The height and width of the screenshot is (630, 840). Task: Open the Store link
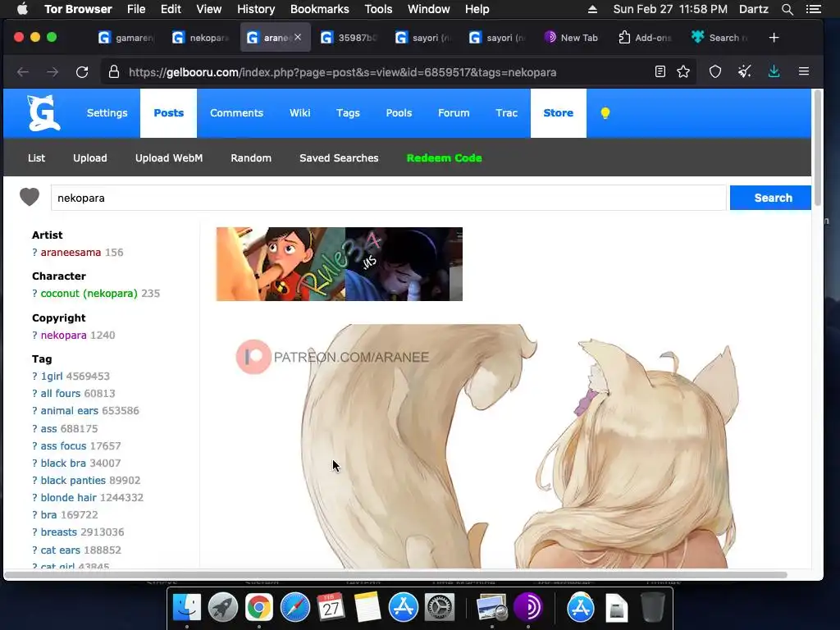point(558,113)
